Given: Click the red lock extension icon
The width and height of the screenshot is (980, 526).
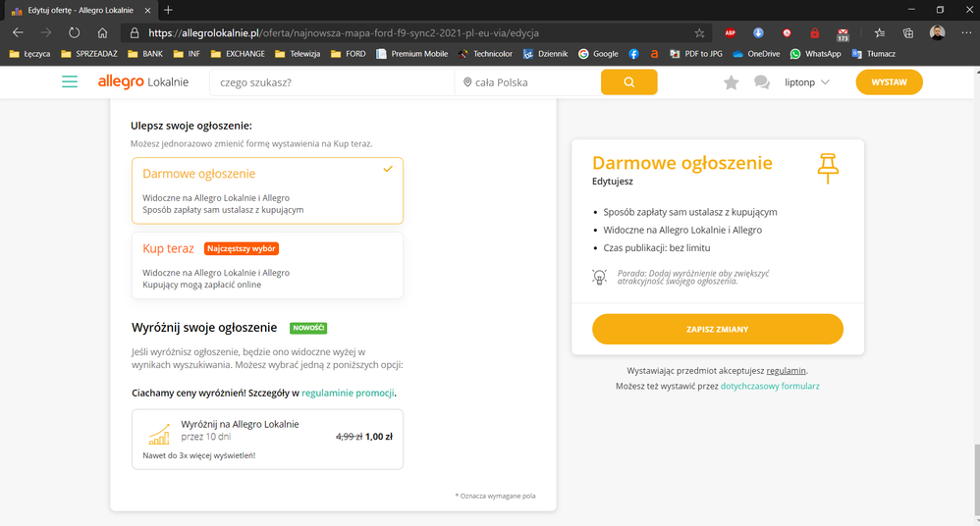Looking at the screenshot, I should (x=814, y=33).
